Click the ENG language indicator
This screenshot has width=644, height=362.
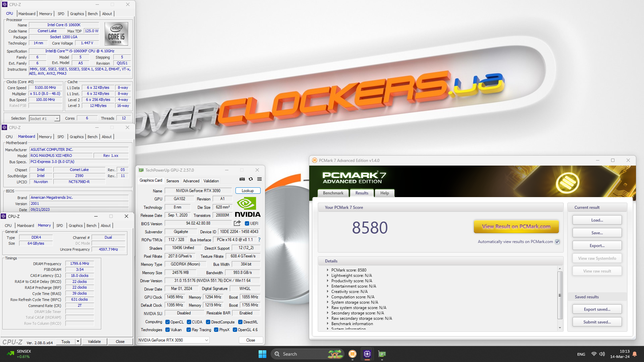pyautogui.click(x=581, y=354)
